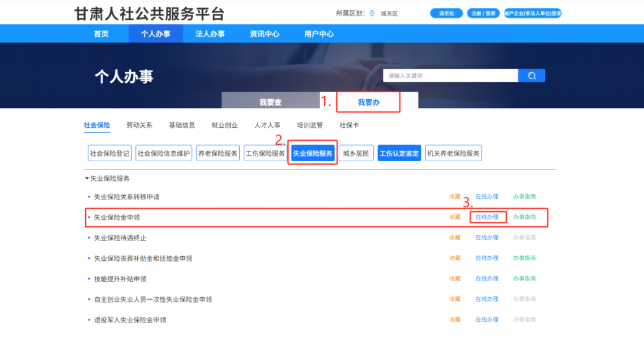This screenshot has width=644, height=363.
Task: Open 办事指南 for 失业保险待遇终止
Action: click(525, 238)
